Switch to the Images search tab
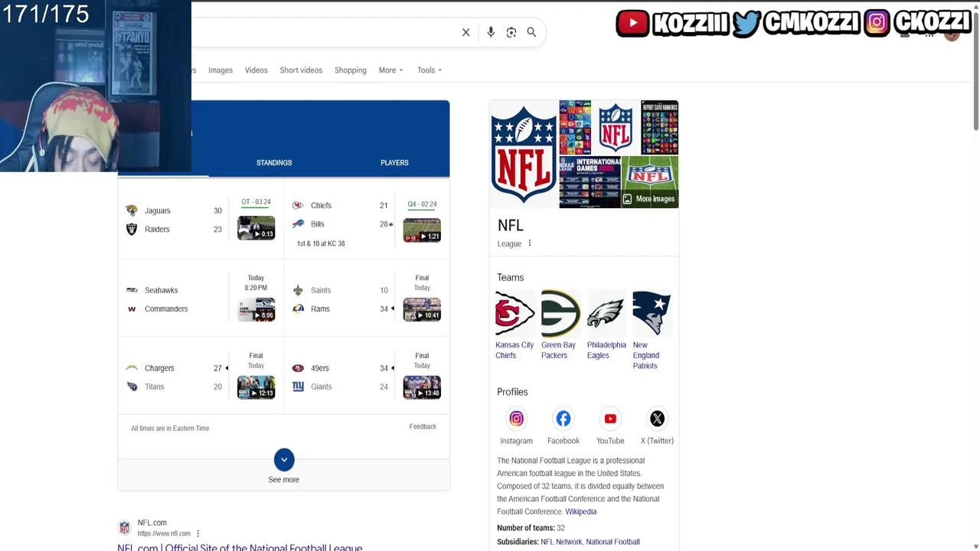Image resolution: width=980 pixels, height=551 pixels. 220,70
